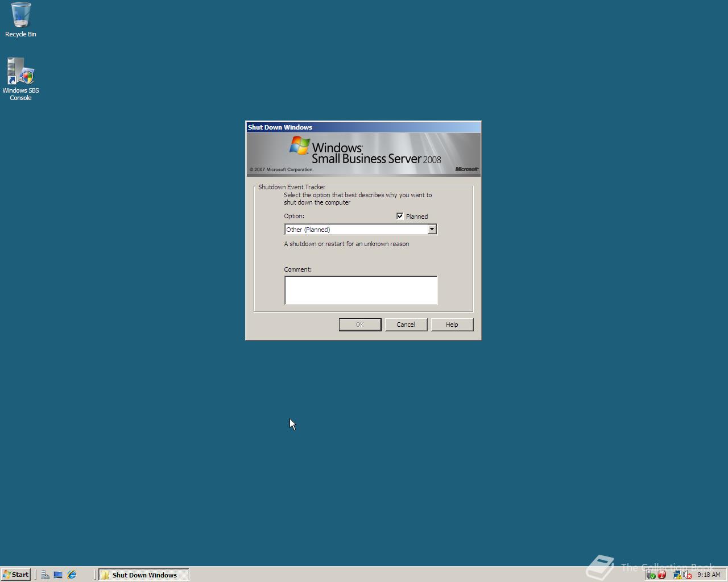
Task: Click the 'A shutdown or restart for an unknown reason' text
Action: (346, 244)
